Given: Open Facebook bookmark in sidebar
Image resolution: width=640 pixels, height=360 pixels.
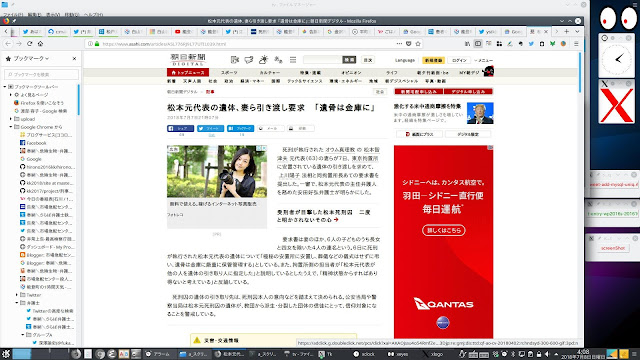Looking at the screenshot, I should [x=33, y=143].
